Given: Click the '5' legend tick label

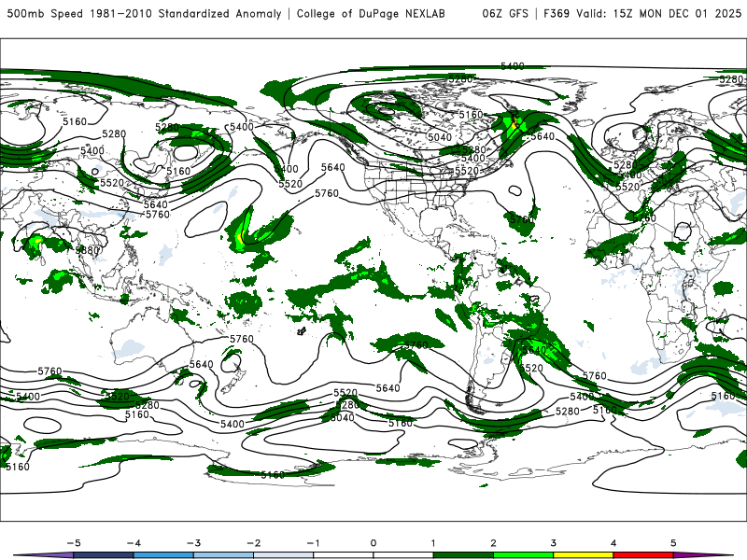Looking at the screenshot, I should 673,543.
